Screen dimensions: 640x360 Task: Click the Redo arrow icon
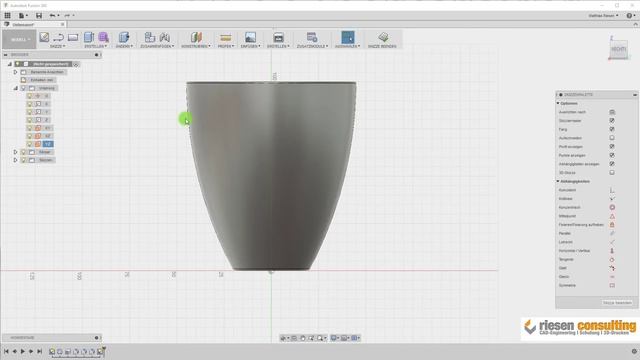pyautogui.click(x=67, y=16)
